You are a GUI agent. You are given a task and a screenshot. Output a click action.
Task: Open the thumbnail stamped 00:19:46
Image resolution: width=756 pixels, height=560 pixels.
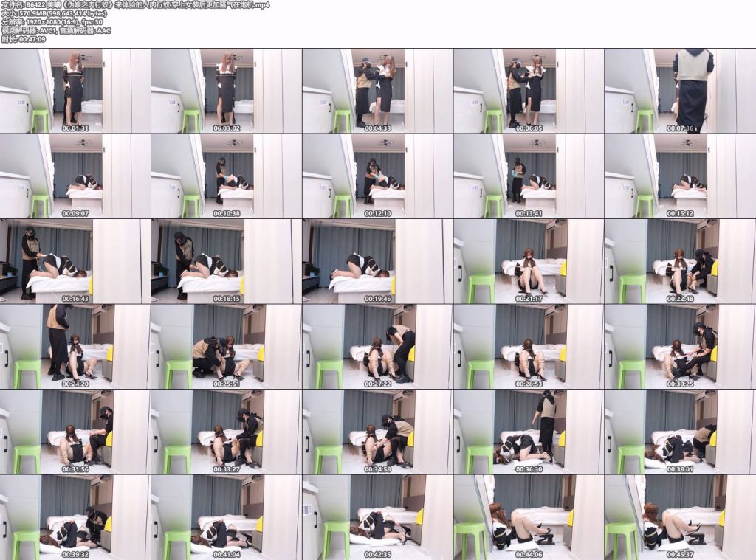377,261
